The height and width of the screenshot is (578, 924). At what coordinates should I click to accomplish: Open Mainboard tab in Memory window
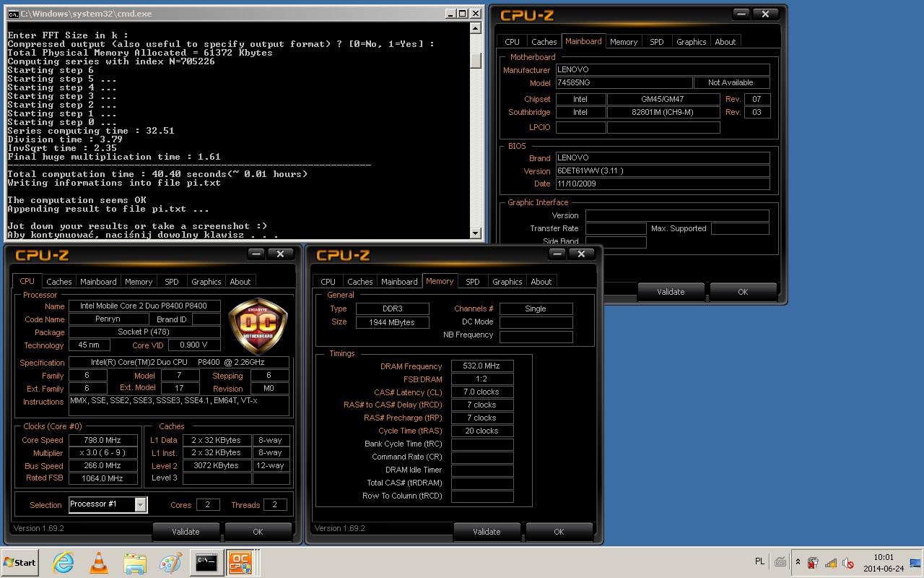[x=399, y=282]
